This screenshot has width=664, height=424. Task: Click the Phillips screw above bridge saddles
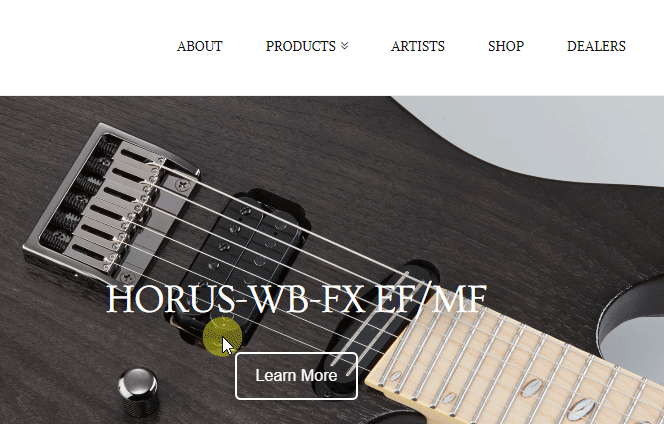coord(183,185)
